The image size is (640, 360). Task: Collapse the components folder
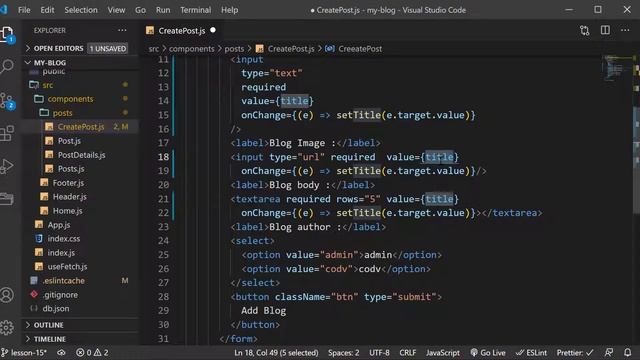pos(70,99)
